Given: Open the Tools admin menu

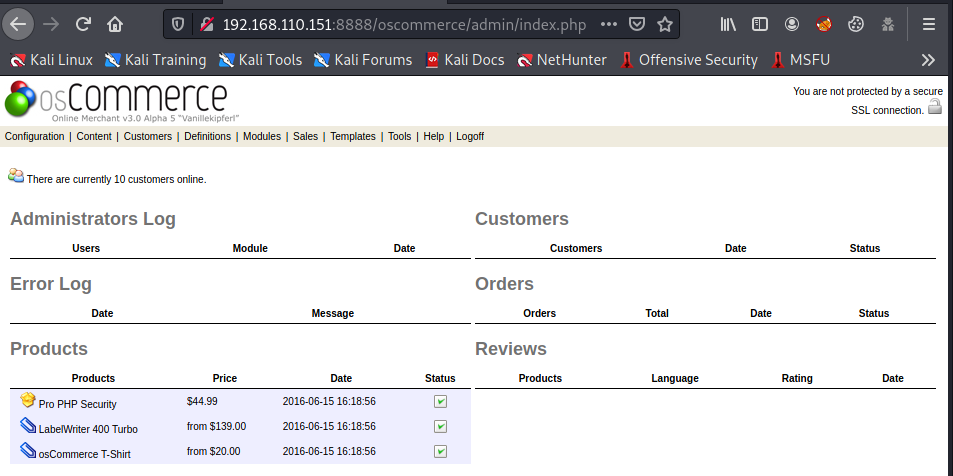Looking at the screenshot, I should pyautogui.click(x=399, y=137).
